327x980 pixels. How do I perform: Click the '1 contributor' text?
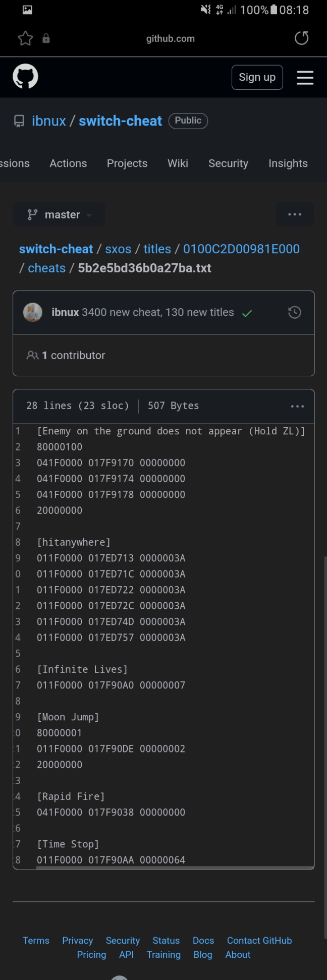(73, 356)
